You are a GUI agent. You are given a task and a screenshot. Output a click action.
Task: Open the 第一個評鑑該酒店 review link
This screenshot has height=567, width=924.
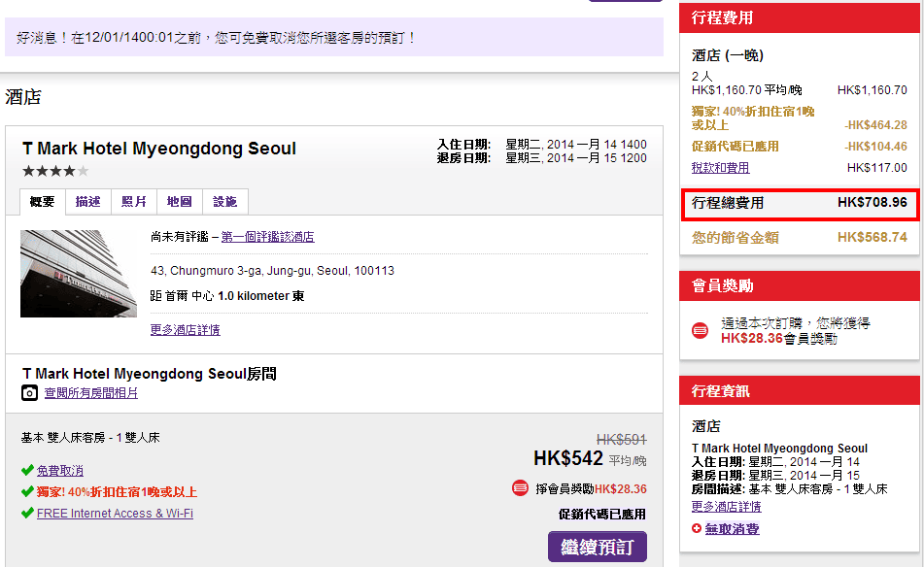coord(267,237)
